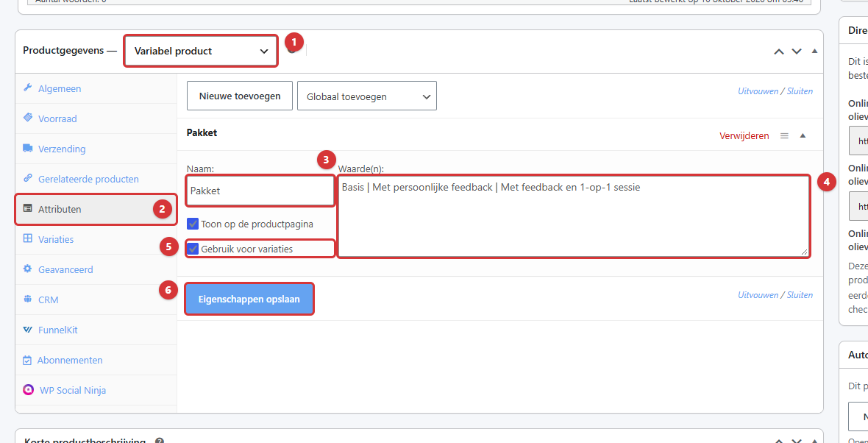This screenshot has width=868, height=443.
Task: Move Productgegevens panel down with arrow
Action: 797,51
